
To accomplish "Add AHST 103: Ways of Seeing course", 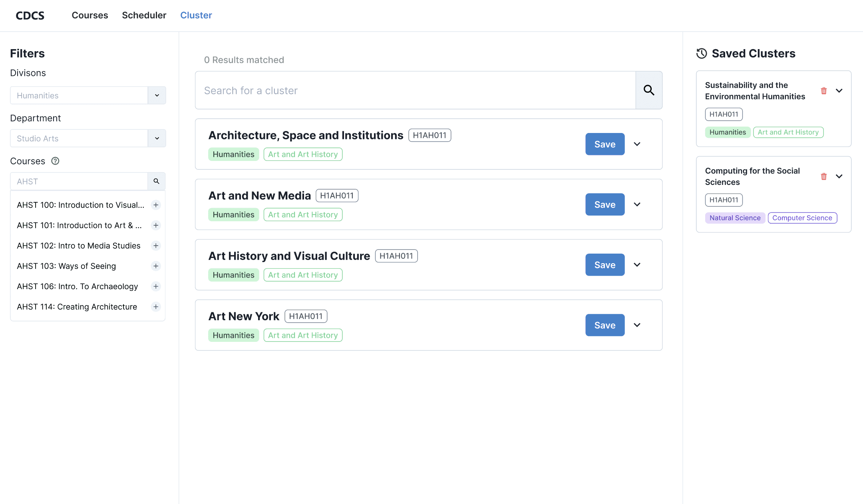I will (156, 266).
